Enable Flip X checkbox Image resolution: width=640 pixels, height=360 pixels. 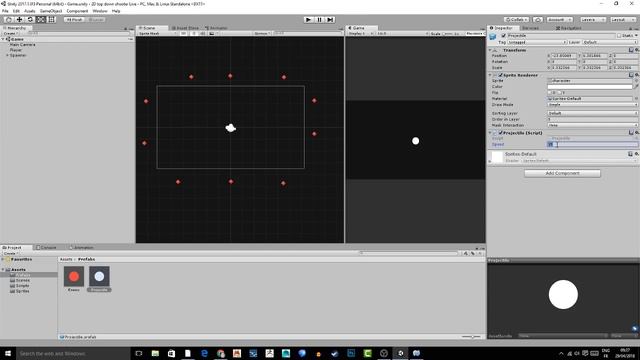pos(550,93)
